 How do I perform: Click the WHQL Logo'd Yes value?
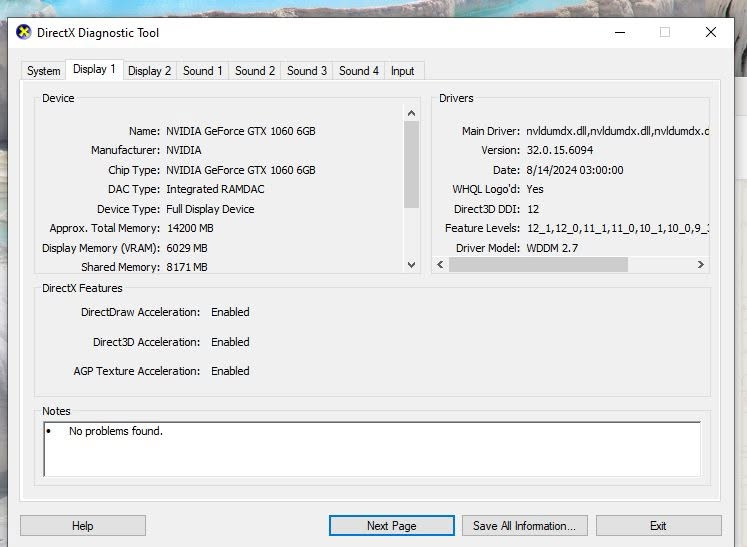tap(535, 189)
